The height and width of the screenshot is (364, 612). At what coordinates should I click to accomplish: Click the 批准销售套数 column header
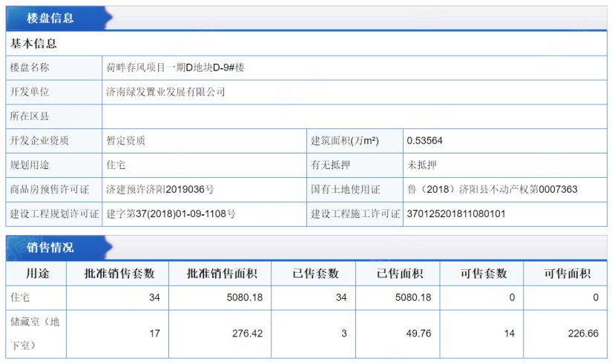tap(119, 274)
